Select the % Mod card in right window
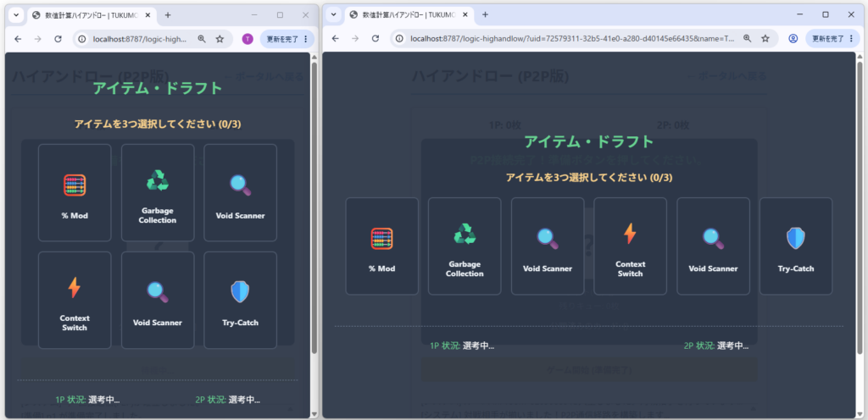868x420 pixels. pos(382,246)
